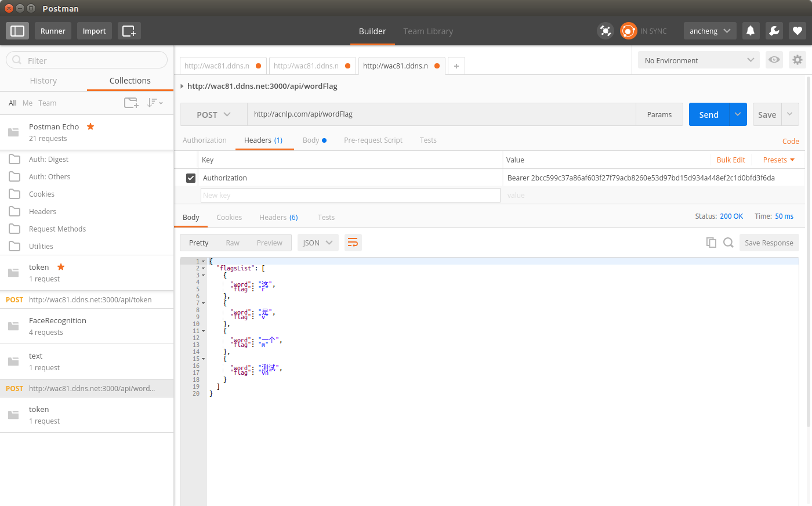Click the heart icon in the header
This screenshot has width=812, height=506.
pyautogui.click(x=797, y=31)
